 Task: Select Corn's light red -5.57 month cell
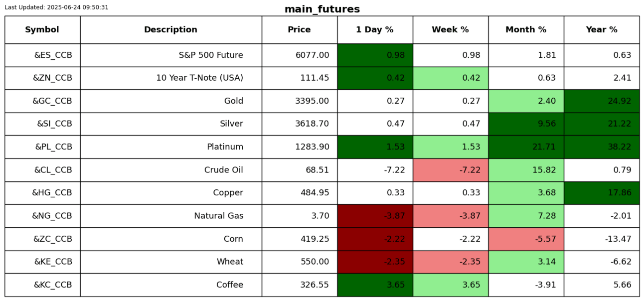click(x=526, y=239)
